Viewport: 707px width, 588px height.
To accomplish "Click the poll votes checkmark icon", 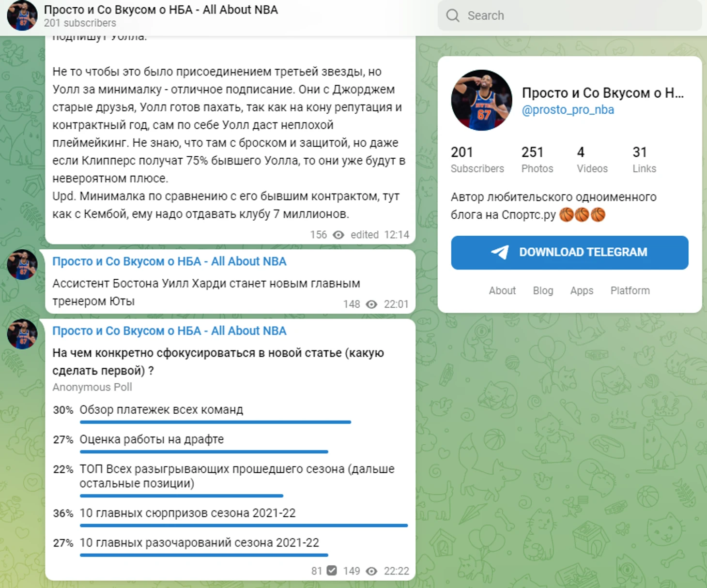I will pos(332,571).
